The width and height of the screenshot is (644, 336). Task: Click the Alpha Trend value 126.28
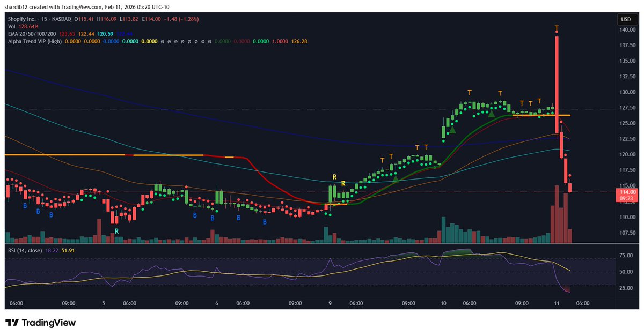click(298, 41)
